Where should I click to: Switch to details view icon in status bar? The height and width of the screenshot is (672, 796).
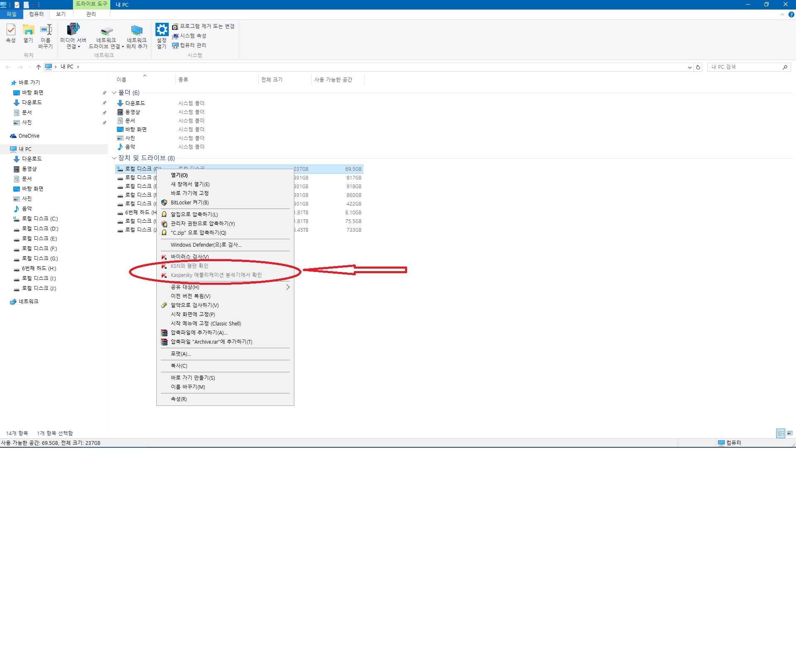point(781,434)
